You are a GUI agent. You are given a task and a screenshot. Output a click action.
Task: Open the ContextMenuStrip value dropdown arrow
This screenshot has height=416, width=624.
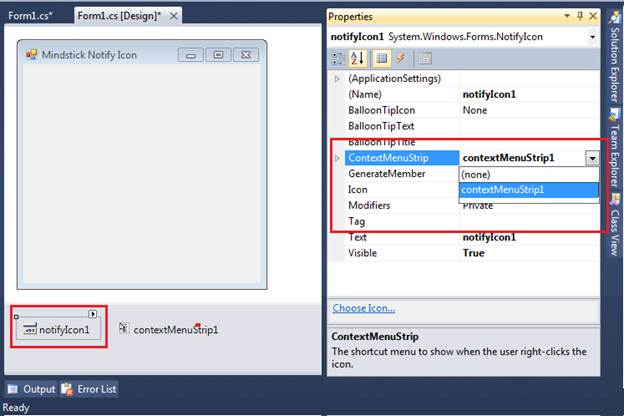pos(592,158)
